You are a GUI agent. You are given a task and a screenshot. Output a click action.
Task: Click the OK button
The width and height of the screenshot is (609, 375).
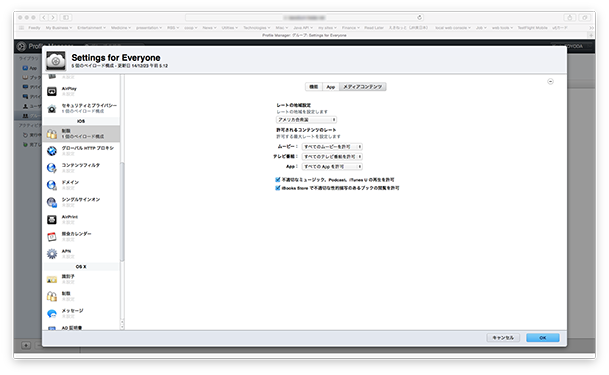tap(543, 338)
